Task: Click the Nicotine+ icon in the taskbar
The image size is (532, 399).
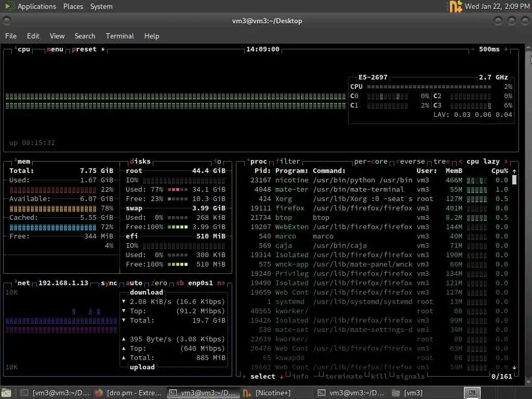Action: click(247, 393)
